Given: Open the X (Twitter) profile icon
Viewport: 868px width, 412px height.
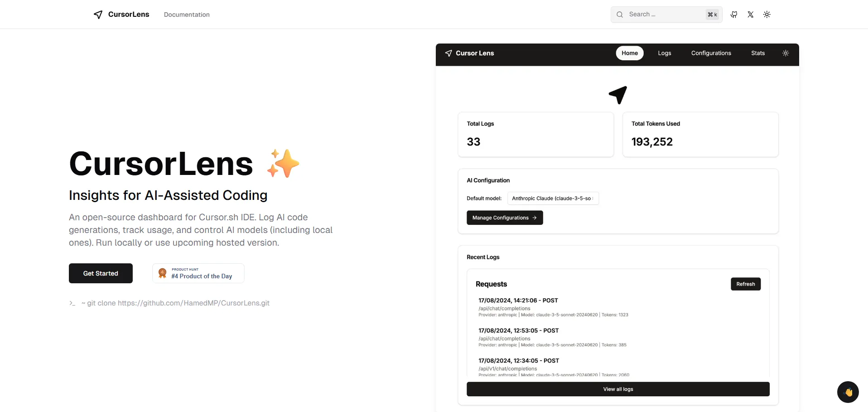Looking at the screenshot, I should pyautogui.click(x=751, y=15).
